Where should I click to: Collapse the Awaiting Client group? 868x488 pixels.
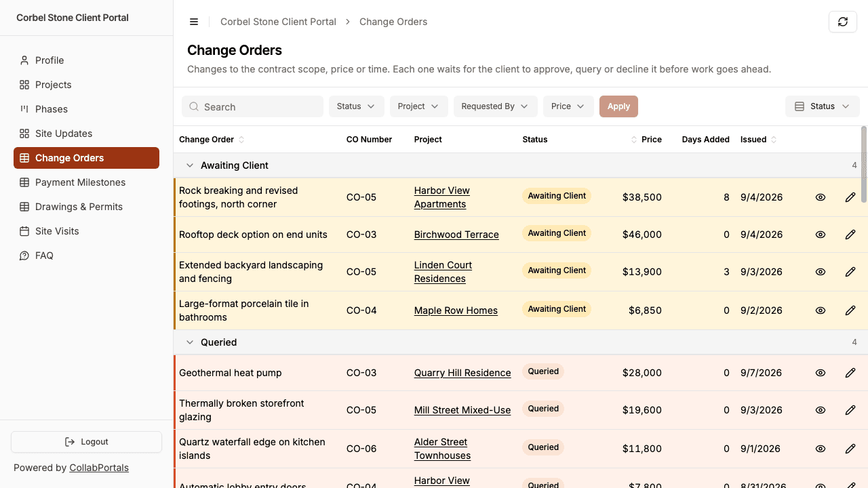click(x=190, y=165)
